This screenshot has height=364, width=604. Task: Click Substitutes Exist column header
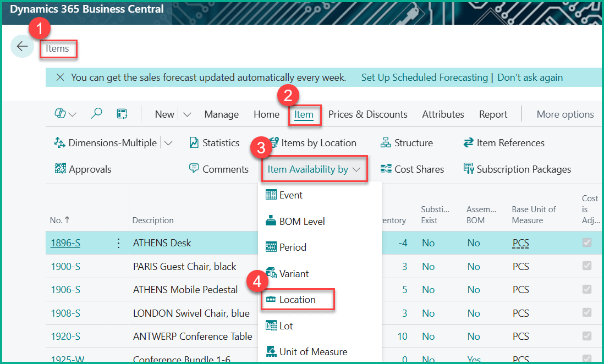435,215
